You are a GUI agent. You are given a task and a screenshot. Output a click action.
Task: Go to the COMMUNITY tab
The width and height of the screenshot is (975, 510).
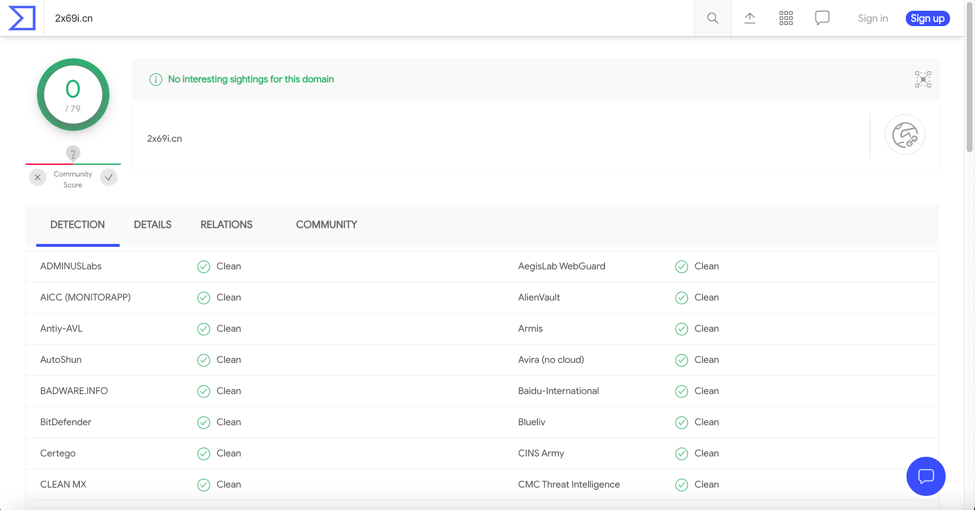click(326, 225)
